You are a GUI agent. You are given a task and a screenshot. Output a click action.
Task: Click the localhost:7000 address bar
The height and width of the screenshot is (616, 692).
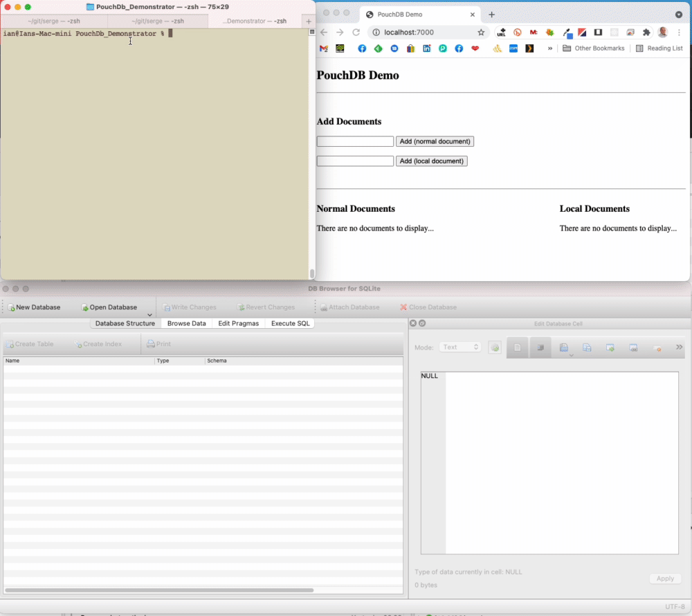(x=428, y=33)
